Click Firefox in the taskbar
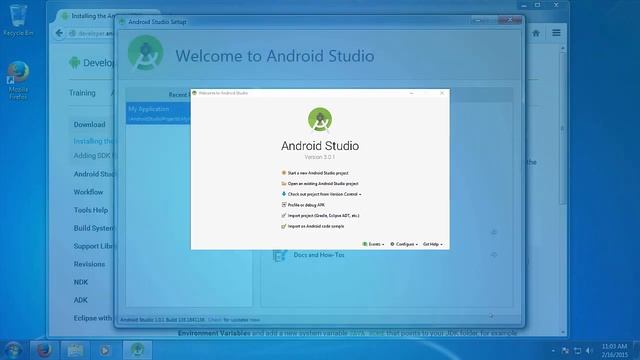The image size is (640, 360). click(44, 350)
